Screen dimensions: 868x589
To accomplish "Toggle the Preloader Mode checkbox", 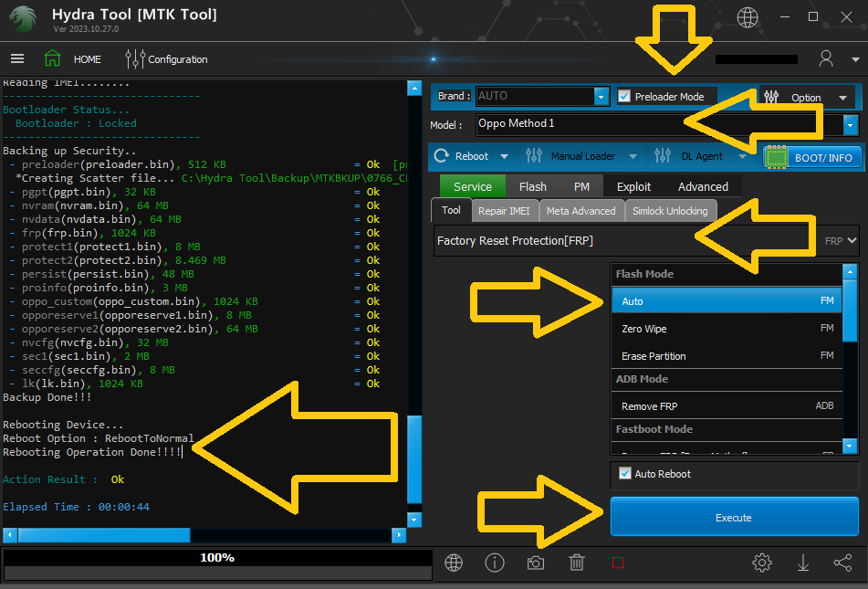I will tap(624, 97).
